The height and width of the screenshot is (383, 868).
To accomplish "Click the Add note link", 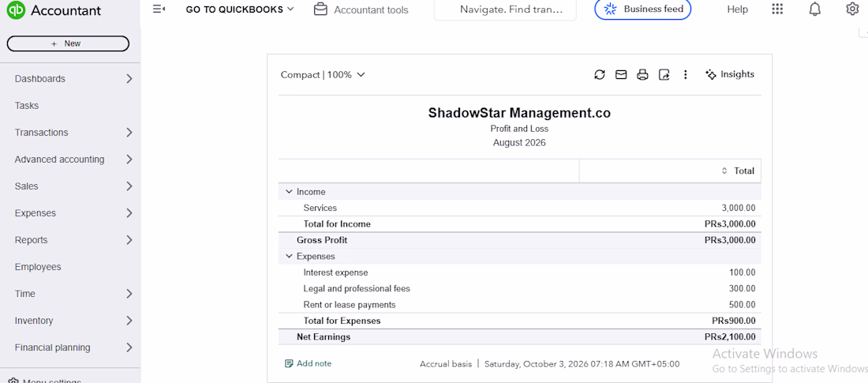I will point(308,363).
